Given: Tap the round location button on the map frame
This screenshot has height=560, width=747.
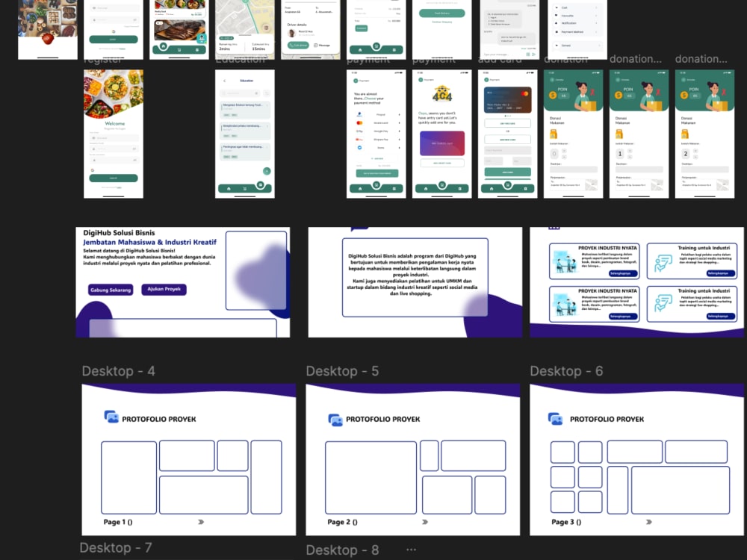Looking at the screenshot, I should pos(266,28).
